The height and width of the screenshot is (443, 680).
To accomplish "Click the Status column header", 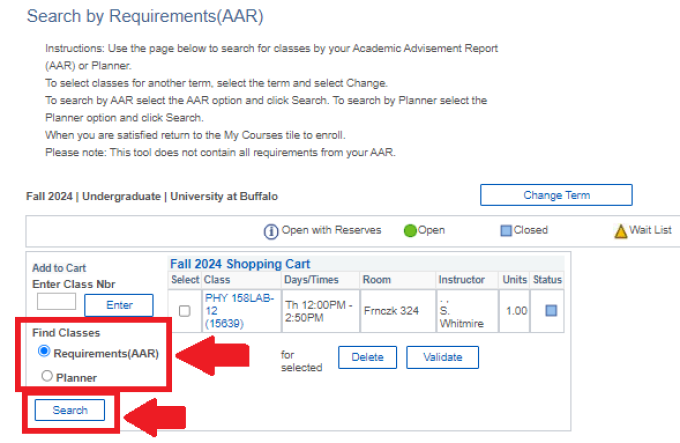I will pyautogui.click(x=547, y=280).
